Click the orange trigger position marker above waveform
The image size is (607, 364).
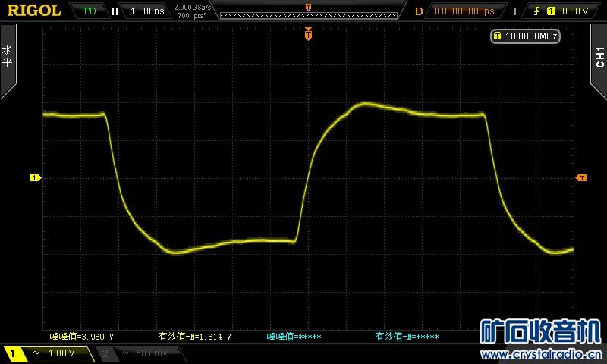pyautogui.click(x=308, y=34)
